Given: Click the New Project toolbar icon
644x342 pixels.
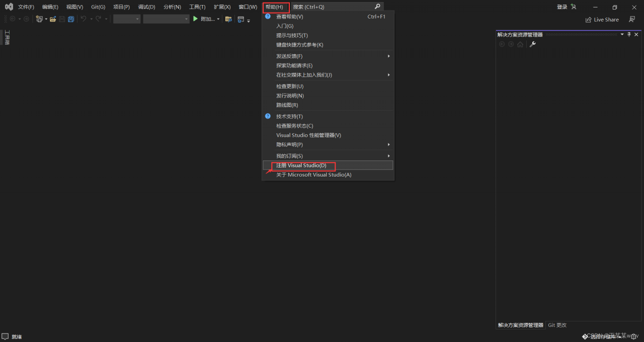Looking at the screenshot, I should click(x=39, y=19).
